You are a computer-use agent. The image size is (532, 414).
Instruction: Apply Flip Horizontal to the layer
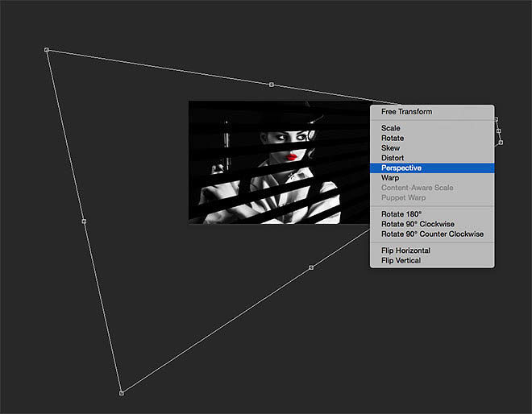click(x=405, y=250)
